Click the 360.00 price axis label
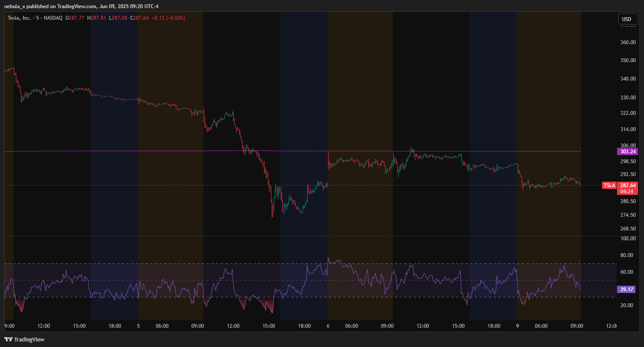 [627, 42]
